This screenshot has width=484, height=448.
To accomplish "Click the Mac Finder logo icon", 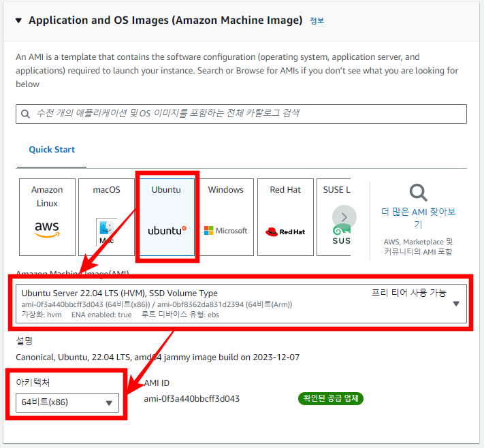I will click(x=106, y=231).
